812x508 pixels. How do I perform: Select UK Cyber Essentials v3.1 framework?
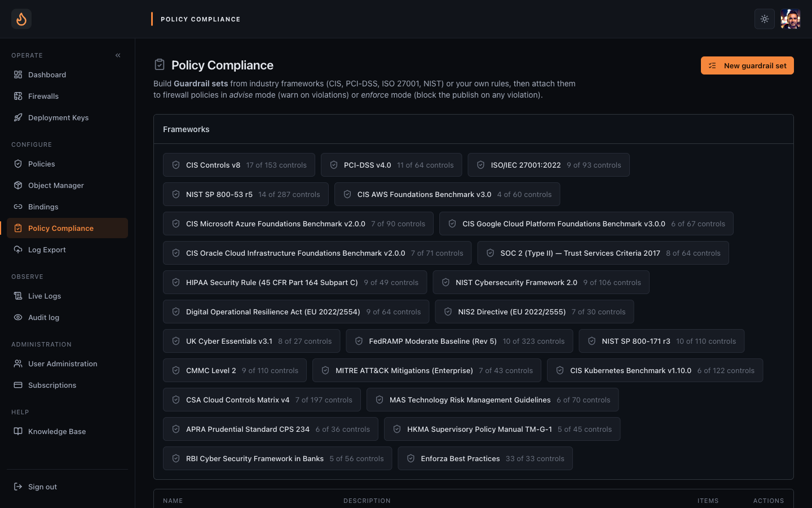pyautogui.click(x=251, y=341)
